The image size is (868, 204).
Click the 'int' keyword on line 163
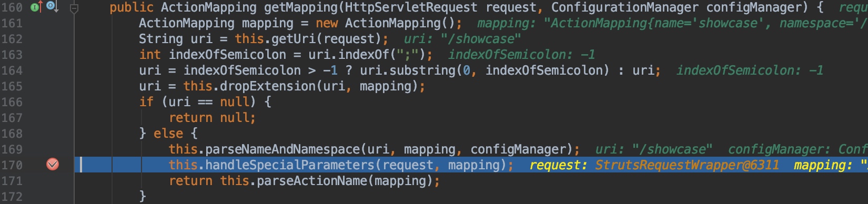tap(150, 55)
